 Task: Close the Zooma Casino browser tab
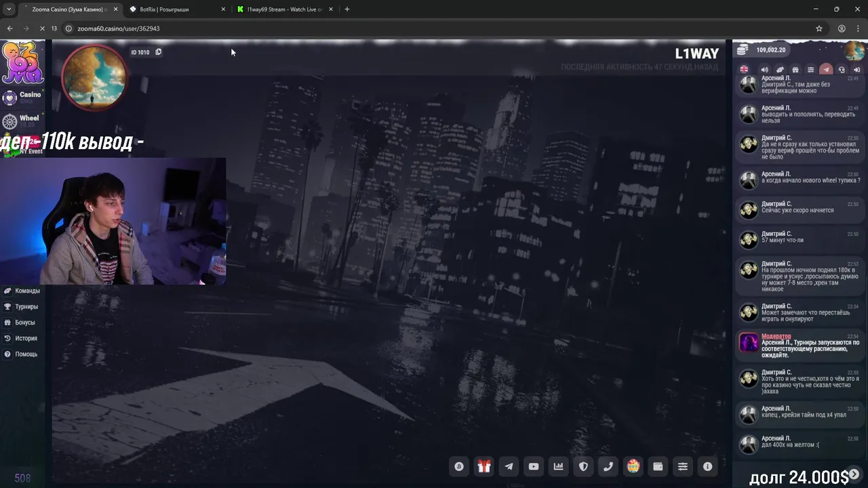pos(115,9)
